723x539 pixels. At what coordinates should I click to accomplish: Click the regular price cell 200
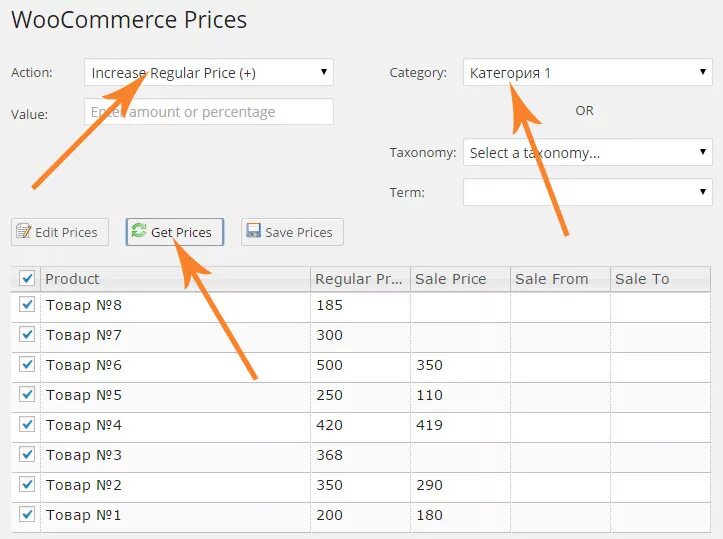click(x=361, y=515)
